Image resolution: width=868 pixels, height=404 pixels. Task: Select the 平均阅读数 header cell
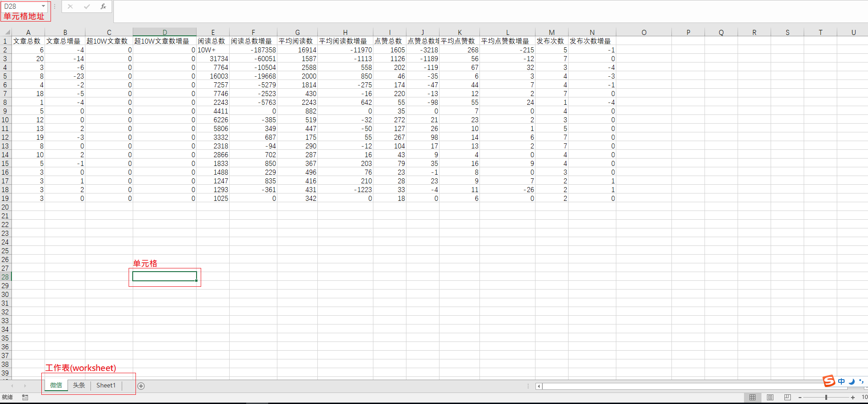click(298, 41)
